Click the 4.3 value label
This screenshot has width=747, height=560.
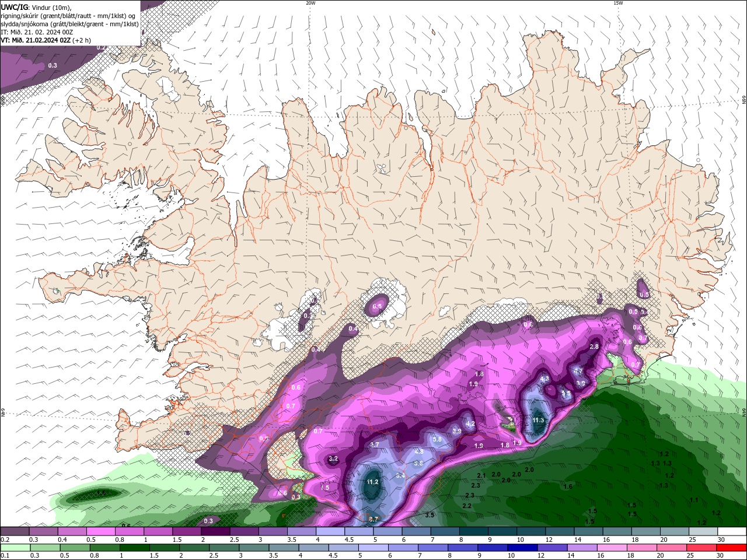pos(544,379)
